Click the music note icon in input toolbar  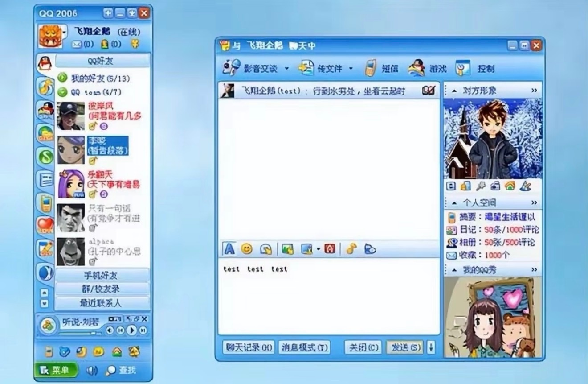351,249
